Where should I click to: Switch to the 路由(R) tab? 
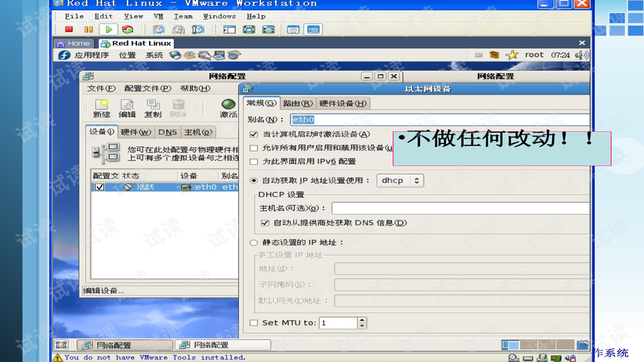pyautogui.click(x=298, y=103)
